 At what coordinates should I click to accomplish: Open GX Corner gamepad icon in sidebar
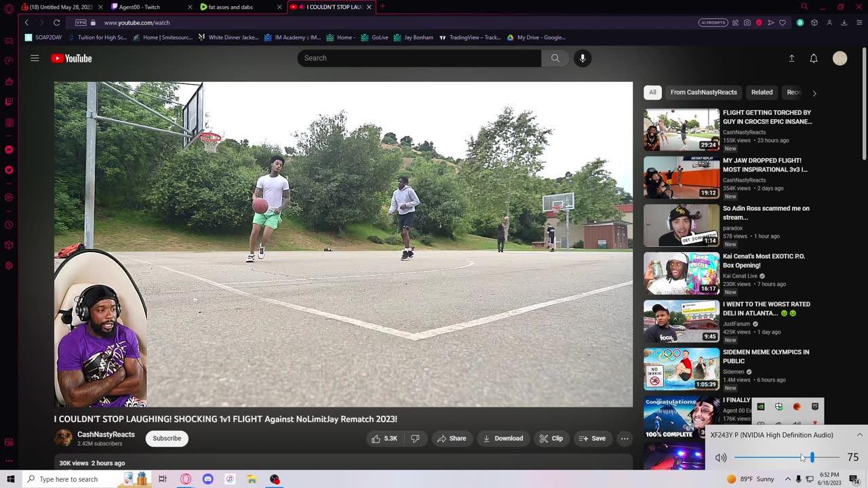tap(9, 41)
